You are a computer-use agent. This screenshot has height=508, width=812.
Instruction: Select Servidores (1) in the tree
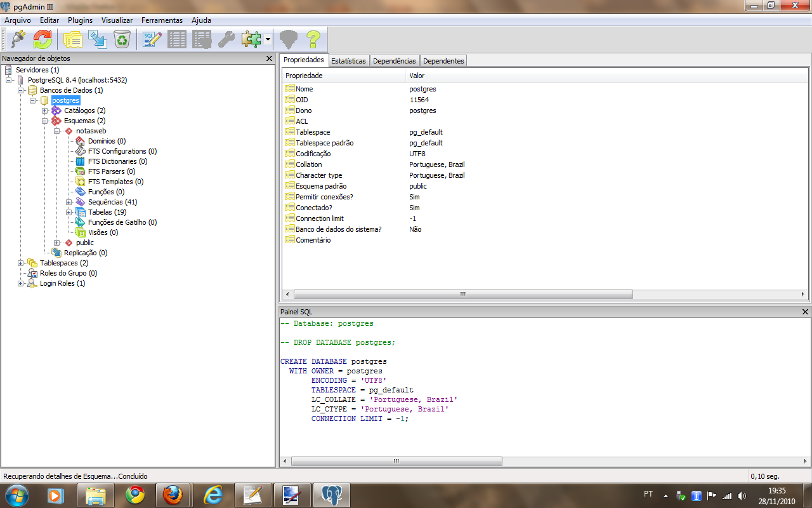37,70
